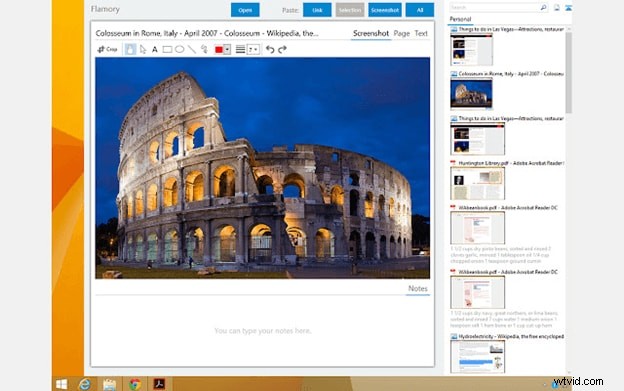Click the Paste Screenshot button
624x391 pixels.
[x=385, y=10]
